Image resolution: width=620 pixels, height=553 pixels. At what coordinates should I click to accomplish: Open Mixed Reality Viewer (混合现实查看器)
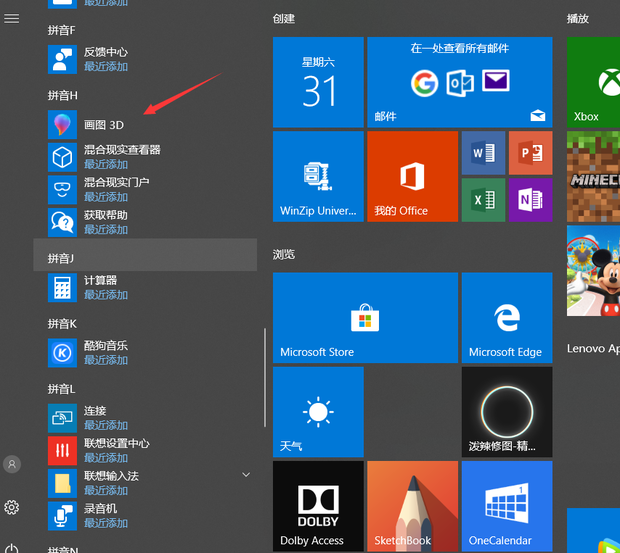tap(152, 157)
